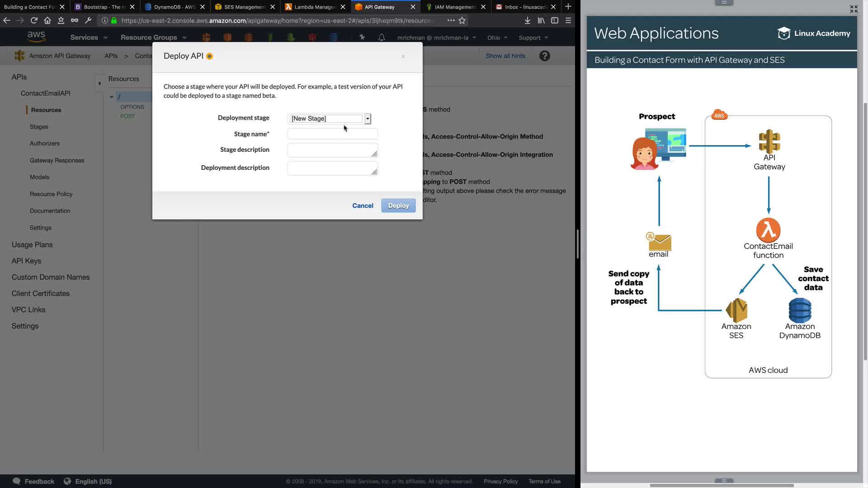This screenshot has width=868, height=488.
Task: Click the AWS notifications bell icon
Action: click(382, 38)
